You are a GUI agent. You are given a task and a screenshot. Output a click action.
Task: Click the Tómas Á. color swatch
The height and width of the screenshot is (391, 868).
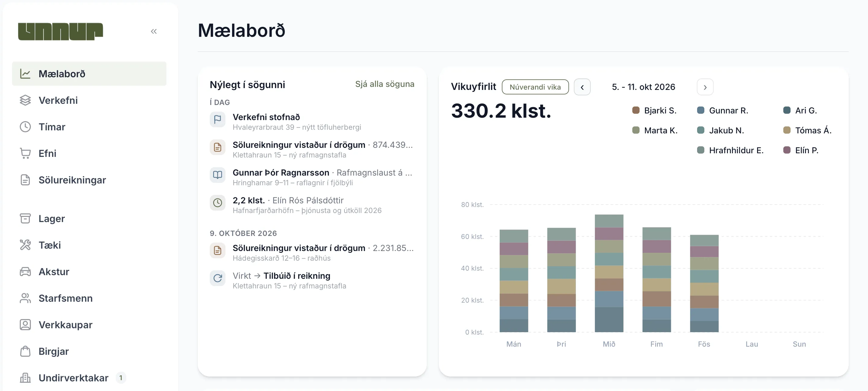coord(787,130)
